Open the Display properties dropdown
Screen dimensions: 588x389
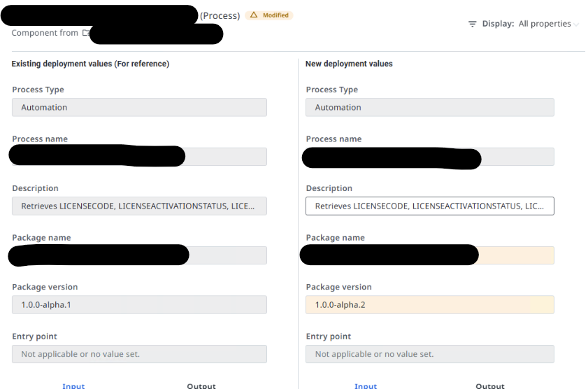click(x=549, y=24)
